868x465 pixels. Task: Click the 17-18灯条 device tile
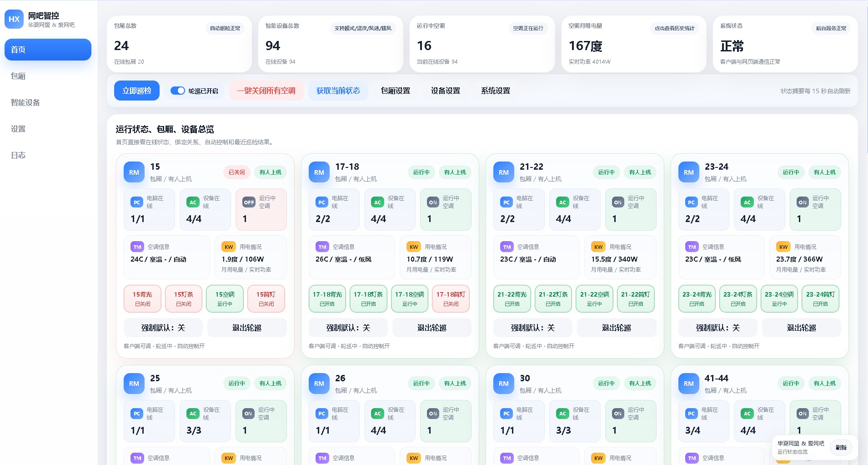pos(368,299)
